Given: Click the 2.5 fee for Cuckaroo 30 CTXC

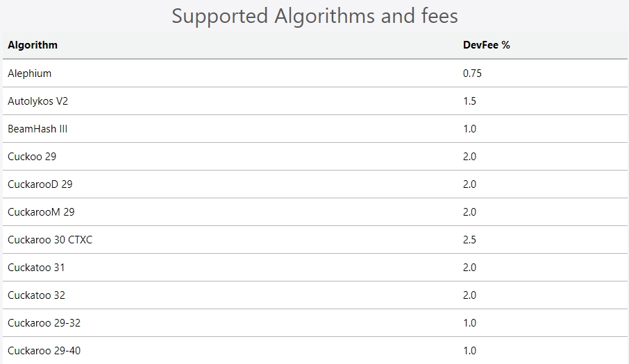Looking at the screenshot, I should (469, 240).
